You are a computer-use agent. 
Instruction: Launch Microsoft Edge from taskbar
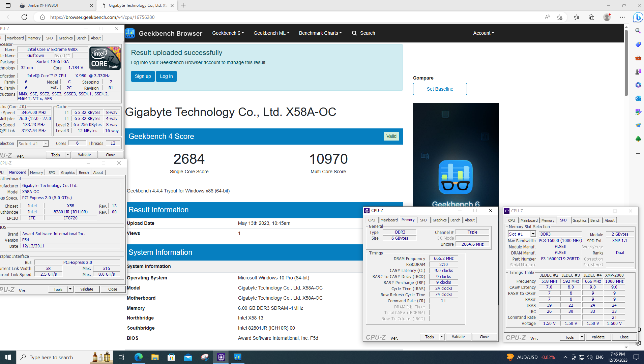click(139, 357)
